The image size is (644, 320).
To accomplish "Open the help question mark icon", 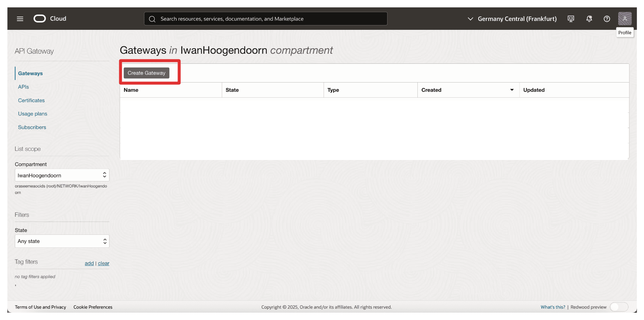I will pos(607,19).
